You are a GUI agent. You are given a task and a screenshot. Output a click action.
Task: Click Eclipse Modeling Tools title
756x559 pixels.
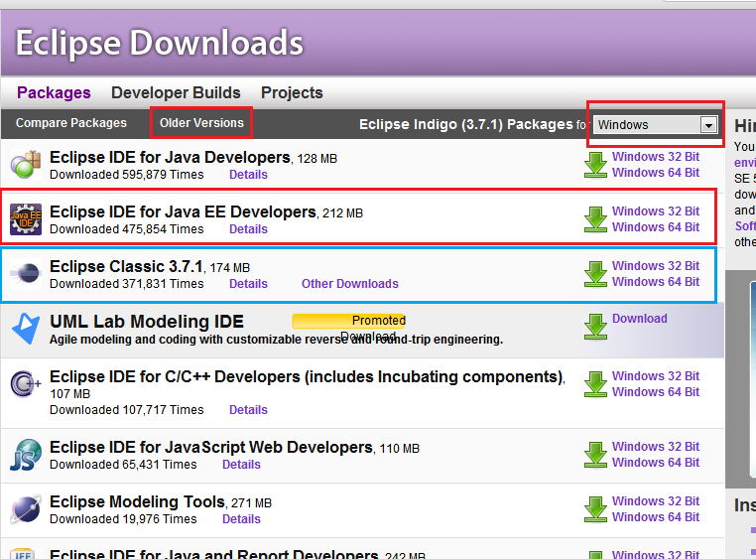138,501
